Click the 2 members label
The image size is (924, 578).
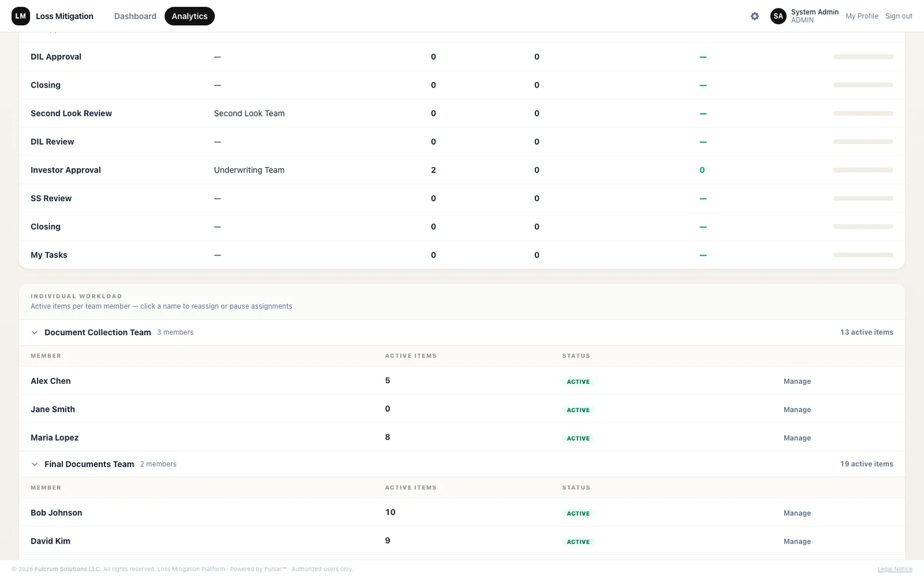tap(158, 464)
